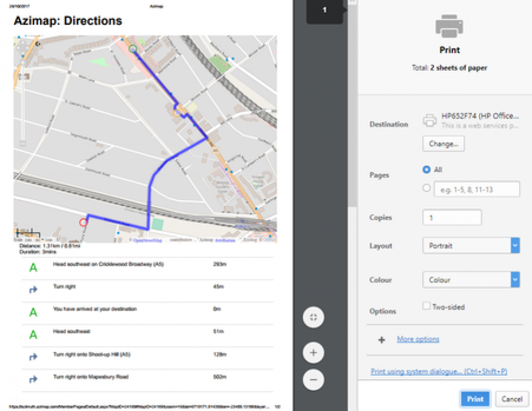The height and width of the screenshot is (411, 532).
Task: Click the red destination marker on map
Action: point(83,222)
